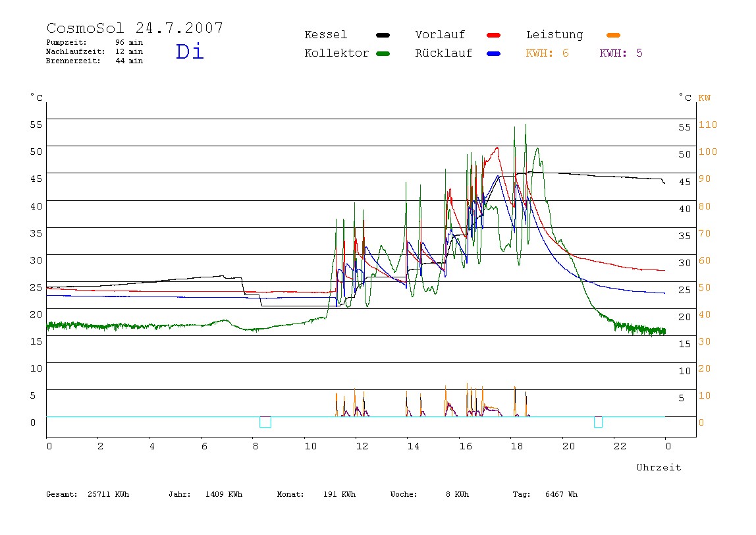Click hour 6 on the time axis
Viewport: 756px width, 535px height.
(204, 446)
